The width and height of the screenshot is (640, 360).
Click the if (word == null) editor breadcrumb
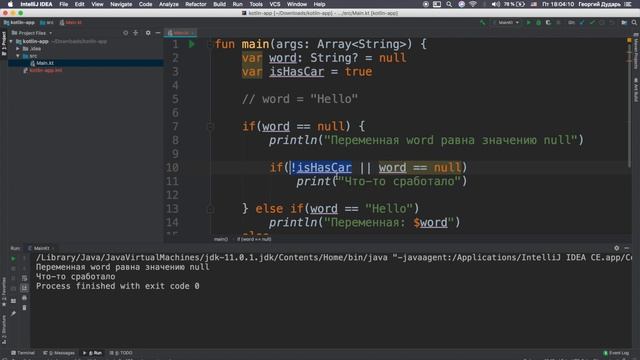pyautogui.click(x=254, y=239)
